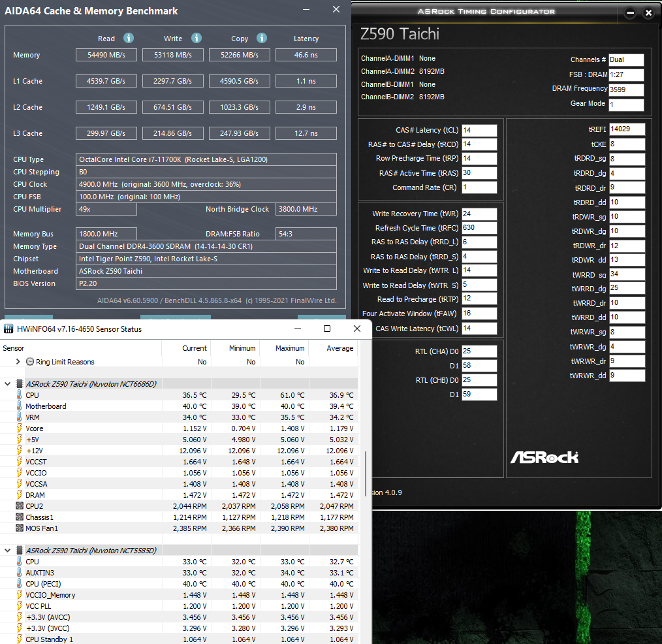This screenshot has height=644, width=662.
Task: Click the voltage icon next to VCCSA
Action: (20, 483)
